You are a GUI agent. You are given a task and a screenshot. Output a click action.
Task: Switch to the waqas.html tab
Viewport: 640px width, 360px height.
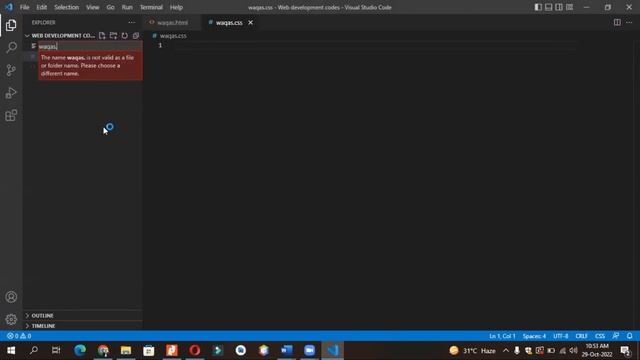[172, 22]
